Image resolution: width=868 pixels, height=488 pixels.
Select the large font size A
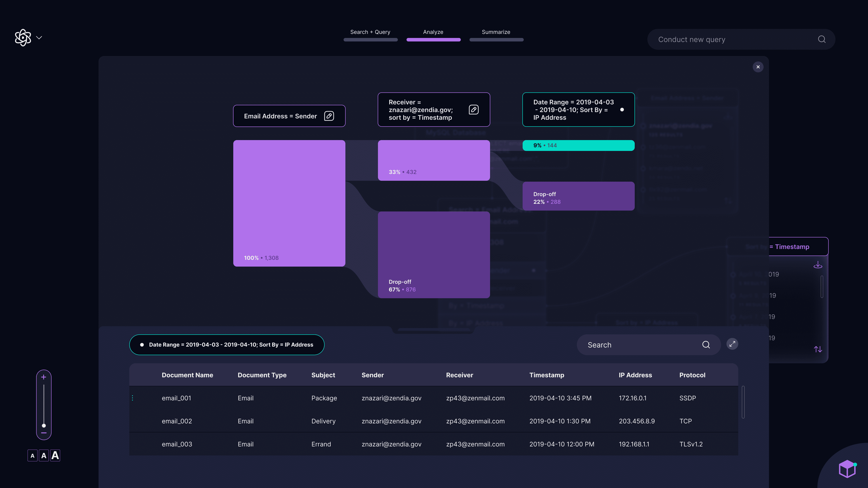55,455
